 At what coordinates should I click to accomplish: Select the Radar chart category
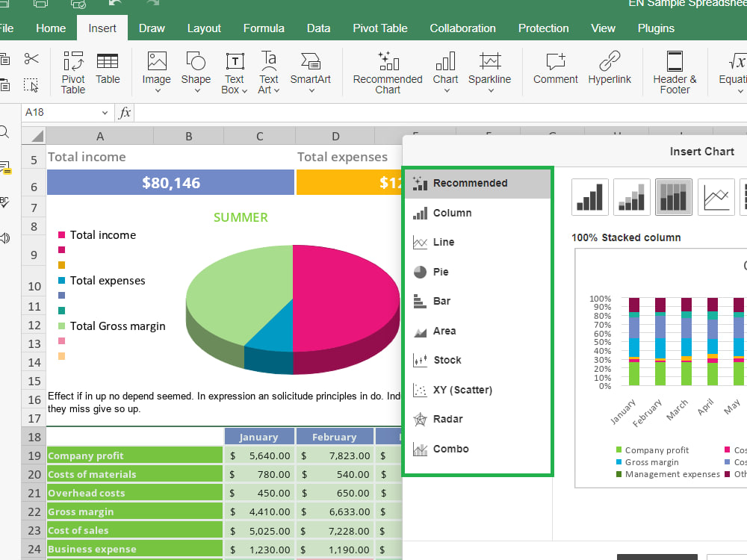(477, 420)
